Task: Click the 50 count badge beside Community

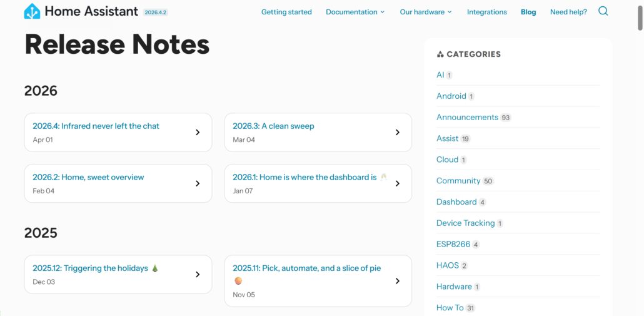Action: 488,181
